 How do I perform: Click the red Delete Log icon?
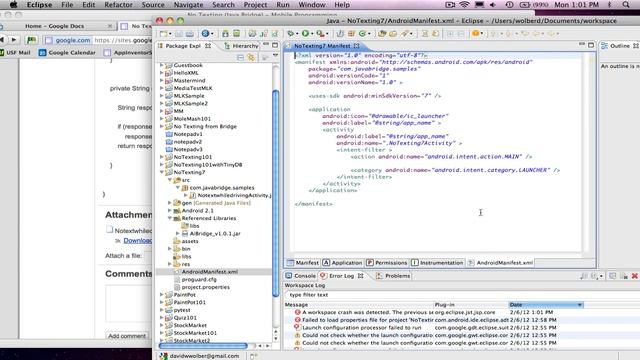tap(635, 276)
